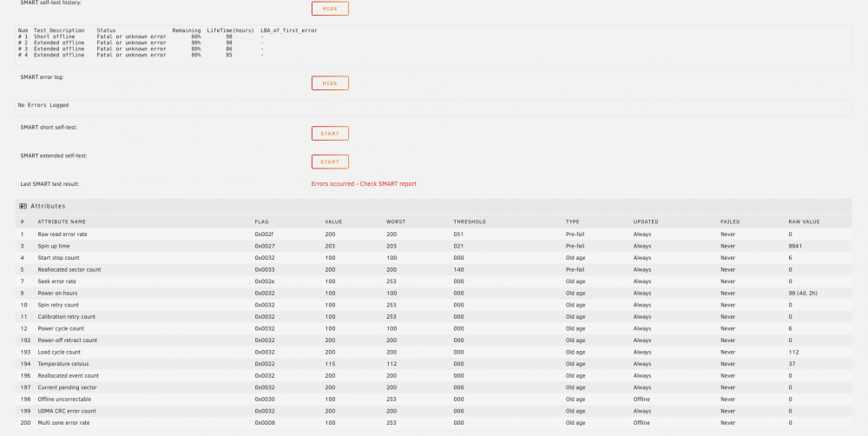Screen dimensions: 868x436
Task: Click 'Pre-fail' type for Raw read error rate
Action: coord(575,235)
